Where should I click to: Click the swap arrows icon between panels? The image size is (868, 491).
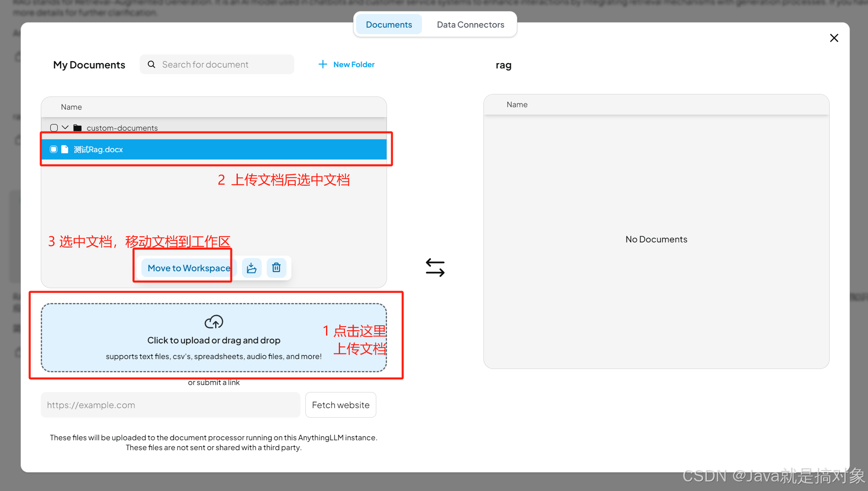435,268
